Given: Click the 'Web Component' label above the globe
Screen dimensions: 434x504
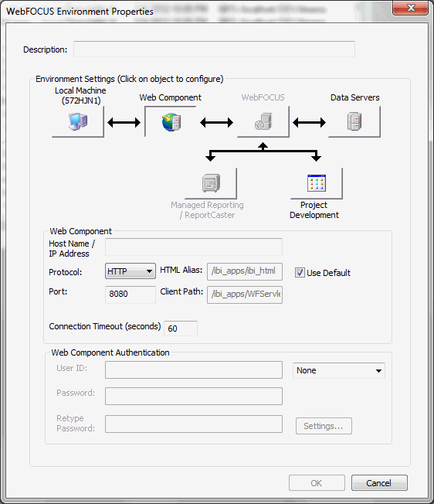Looking at the screenshot, I should [x=170, y=97].
